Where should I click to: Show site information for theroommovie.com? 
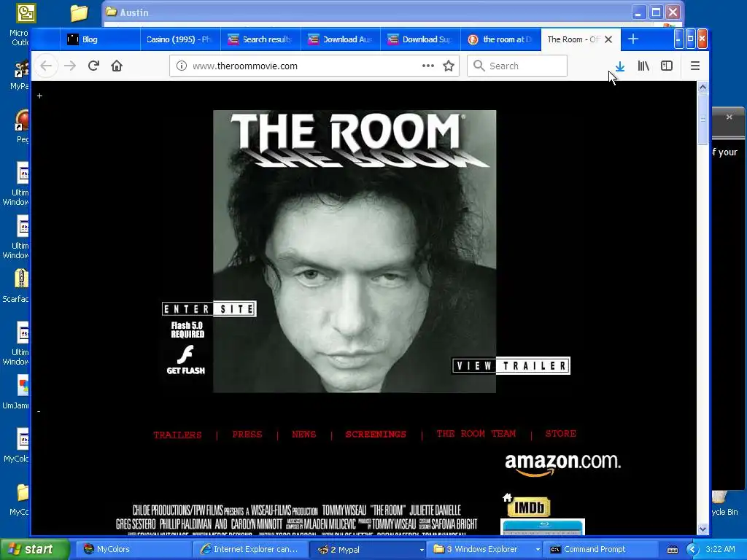click(x=181, y=66)
